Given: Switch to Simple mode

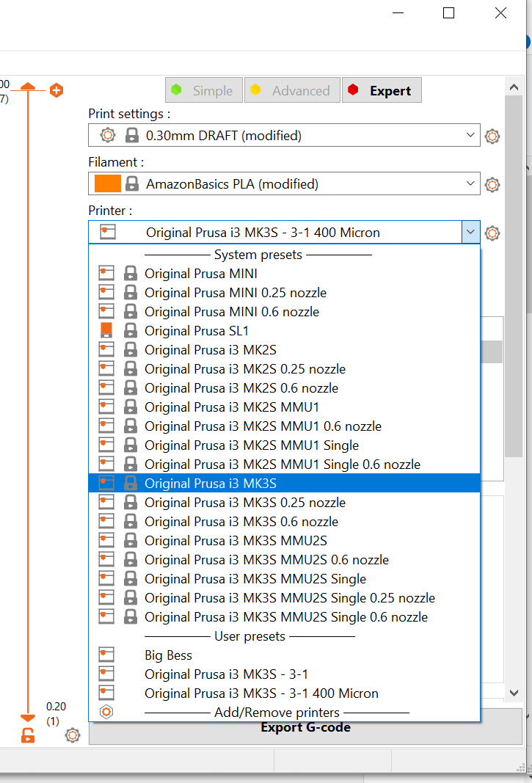Looking at the screenshot, I should point(203,91).
